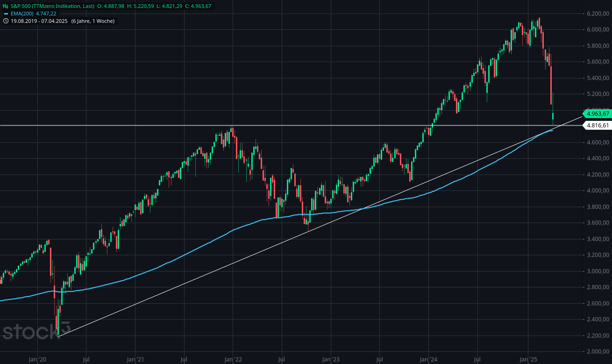Select the EMA(200) indicator label
Viewport: 612px width, 364px height.
pos(21,14)
